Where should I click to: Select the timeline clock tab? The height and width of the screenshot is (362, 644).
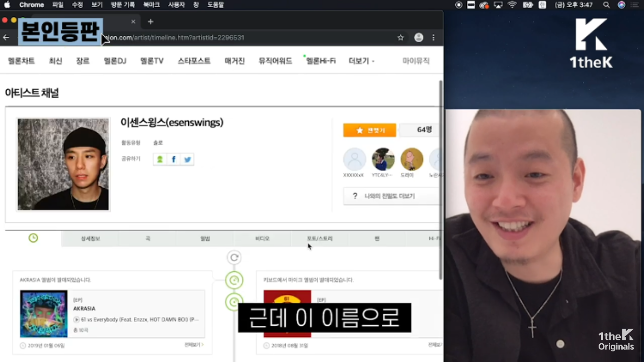(x=33, y=238)
